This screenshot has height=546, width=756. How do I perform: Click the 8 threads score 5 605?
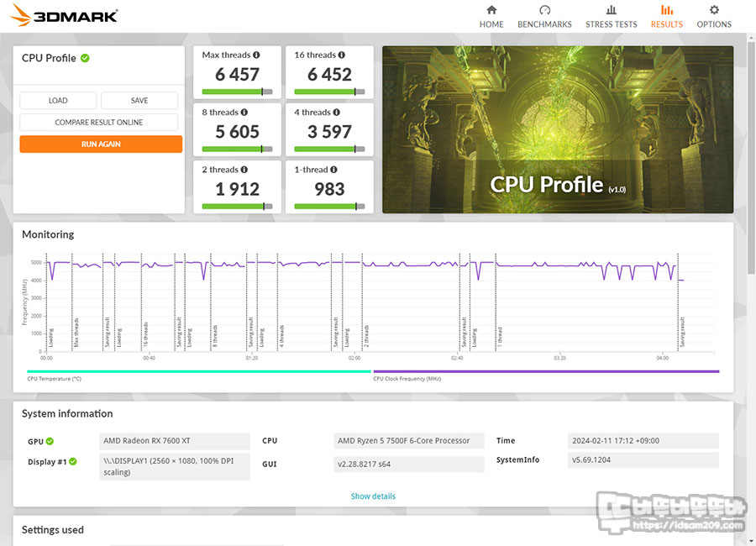[x=237, y=132]
